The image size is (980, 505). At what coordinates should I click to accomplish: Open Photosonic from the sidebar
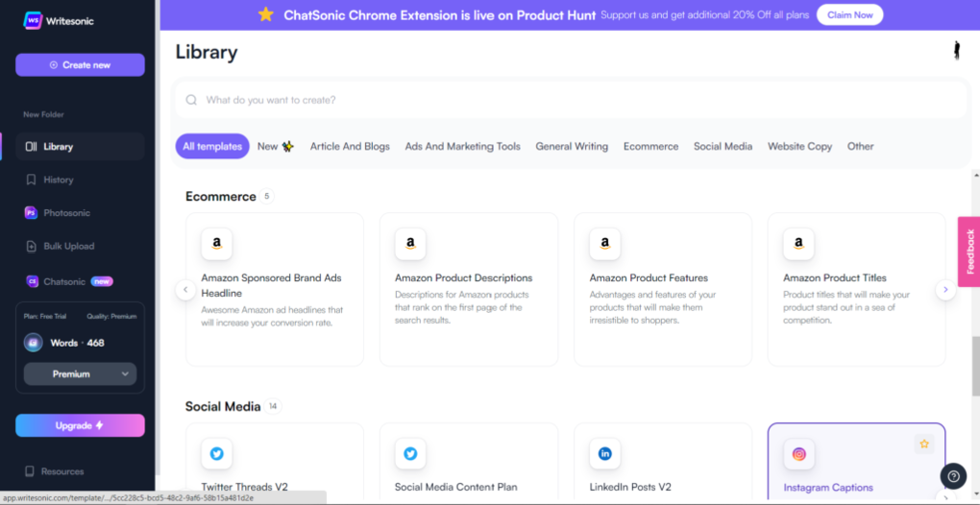(x=65, y=213)
